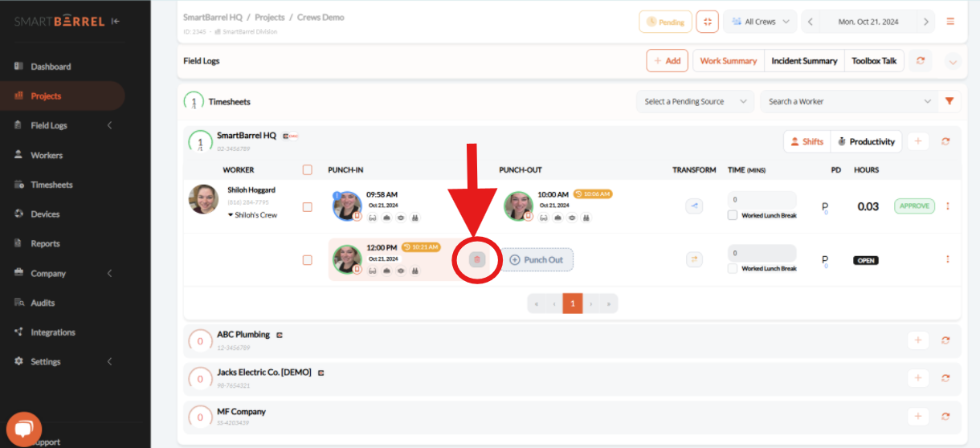This screenshot has width=980, height=448.
Task: Refresh the MF Company row
Action: [945, 416]
